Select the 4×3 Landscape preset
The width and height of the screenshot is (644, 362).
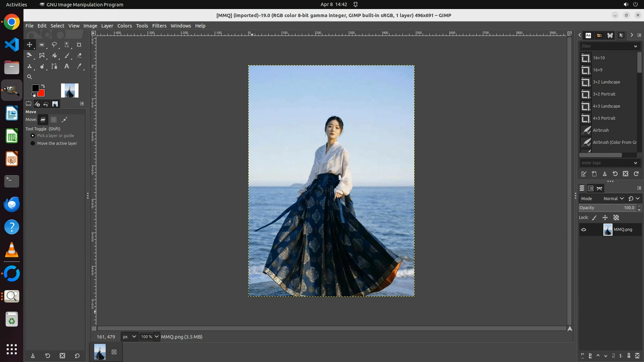click(606, 106)
